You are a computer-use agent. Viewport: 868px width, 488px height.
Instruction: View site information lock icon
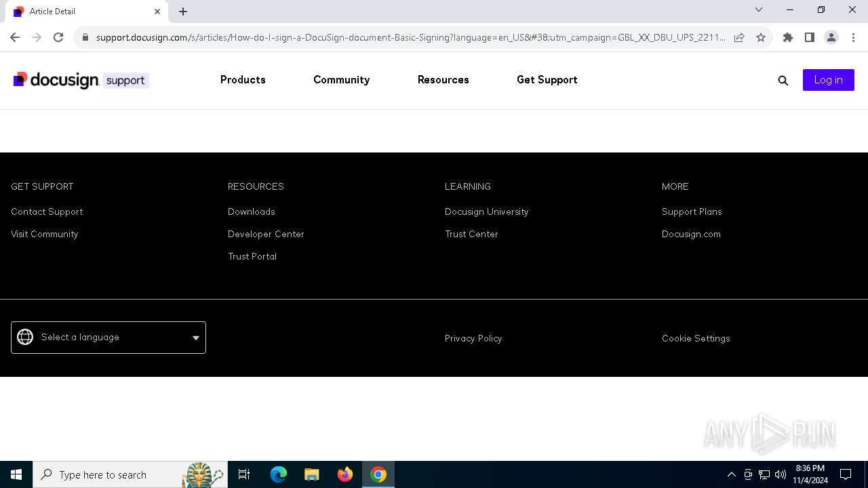(x=85, y=37)
